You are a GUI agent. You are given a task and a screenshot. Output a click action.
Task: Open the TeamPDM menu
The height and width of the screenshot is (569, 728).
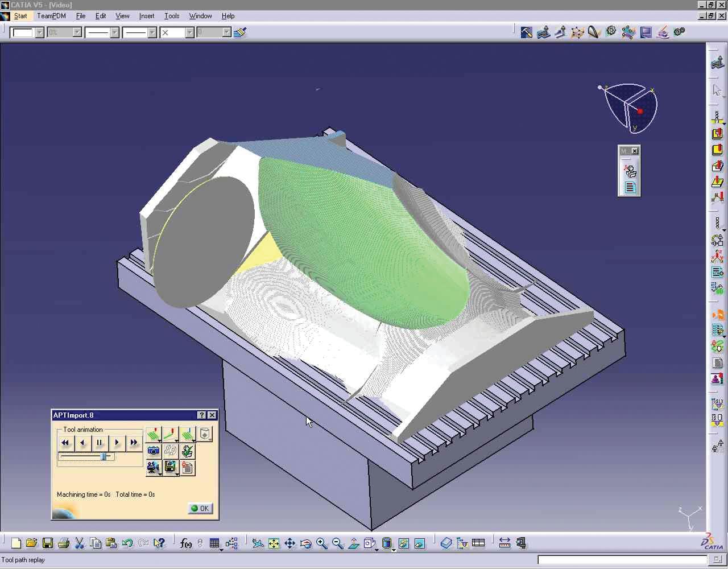(x=51, y=16)
